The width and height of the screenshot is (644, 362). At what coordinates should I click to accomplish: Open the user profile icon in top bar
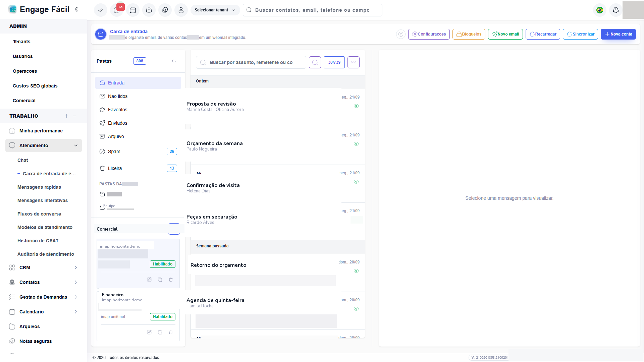click(x=181, y=10)
